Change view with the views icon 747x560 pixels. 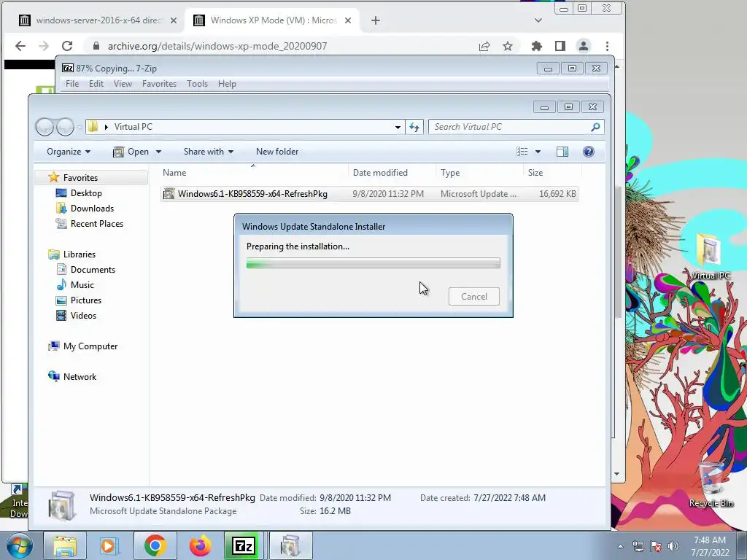click(522, 152)
